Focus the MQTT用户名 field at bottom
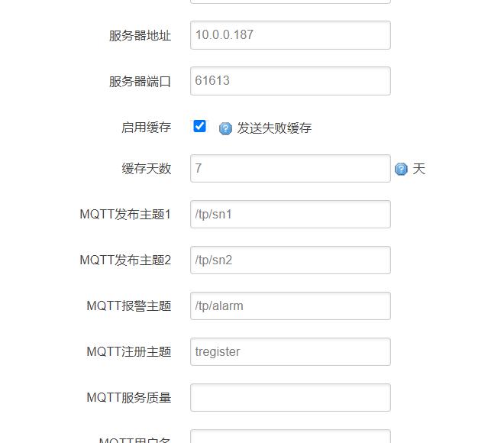This screenshot has width=504, height=443. (x=290, y=437)
